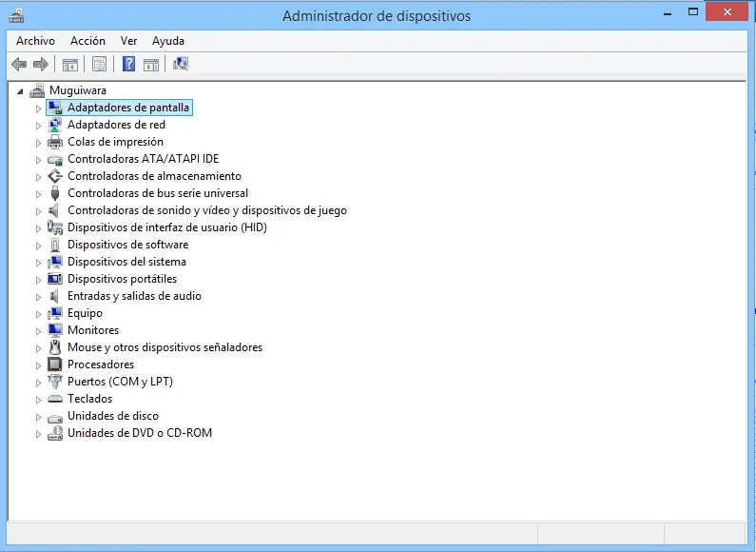Viewport: 756px width, 552px height.
Task: Expand the Unidades de disco arrow
Action: [38, 417]
